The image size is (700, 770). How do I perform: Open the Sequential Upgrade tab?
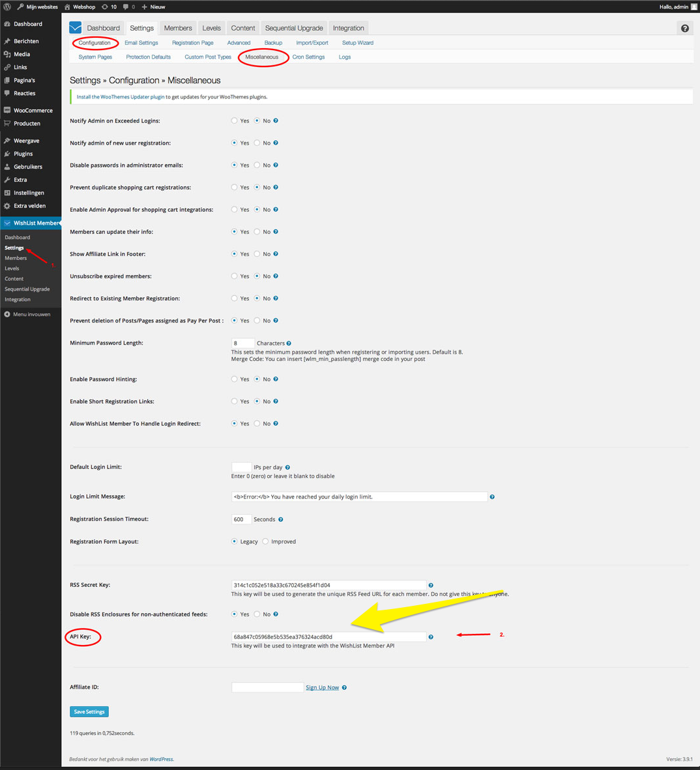point(294,28)
